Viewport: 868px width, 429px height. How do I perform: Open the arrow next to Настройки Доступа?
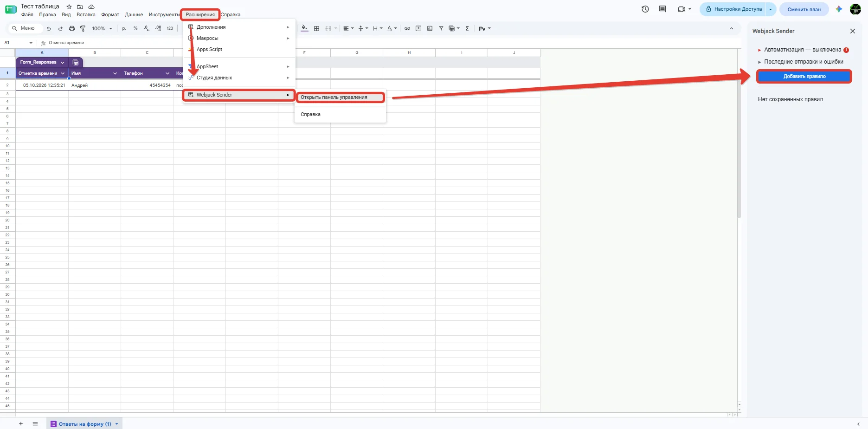click(x=771, y=9)
